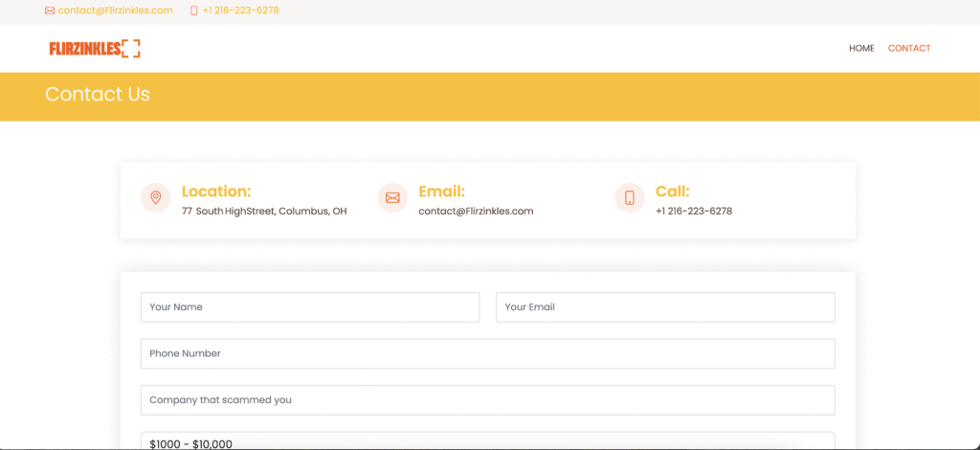Focus the Your Email field
Image resolution: width=980 pixels, height=450 pixels.
tap(665, 307)
